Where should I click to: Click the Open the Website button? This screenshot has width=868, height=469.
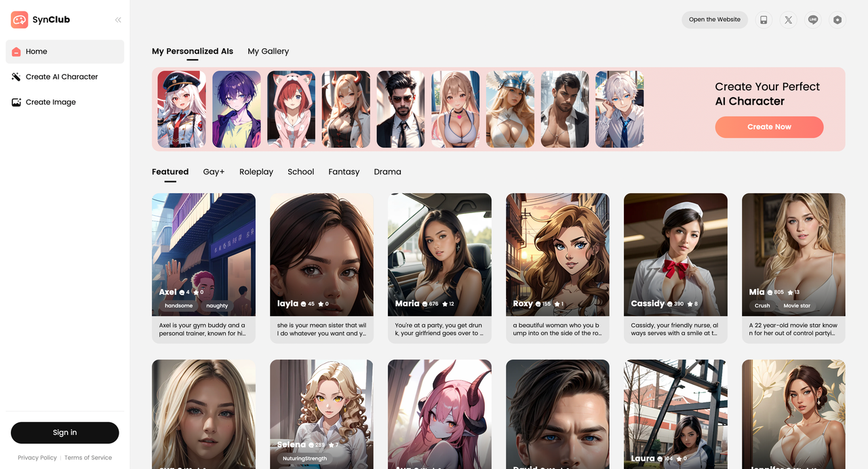click(x=715, y=20)
